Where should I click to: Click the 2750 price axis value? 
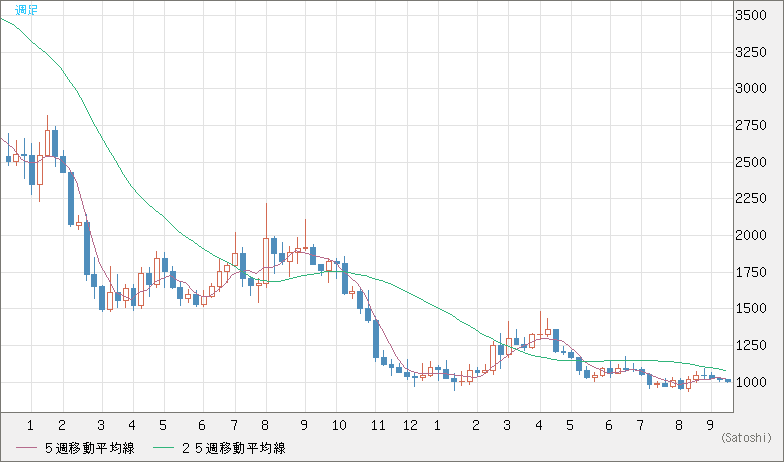click(751, 126)
